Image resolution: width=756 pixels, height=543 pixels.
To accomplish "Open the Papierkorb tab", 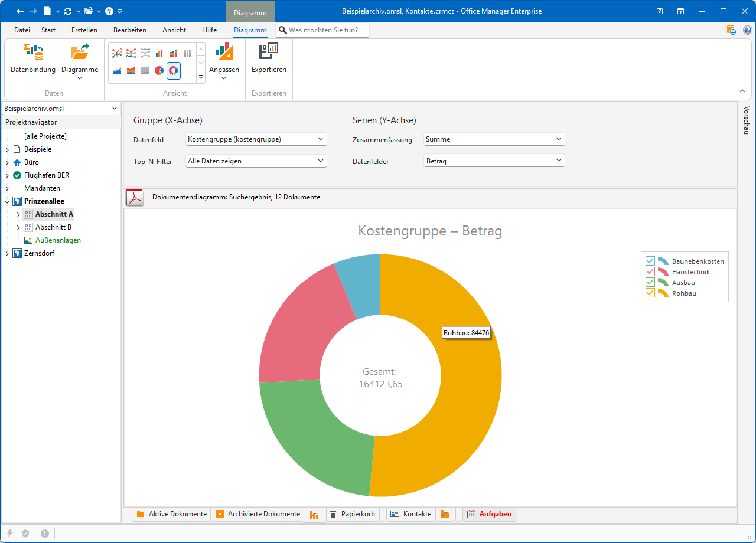I will click(352, 514).
